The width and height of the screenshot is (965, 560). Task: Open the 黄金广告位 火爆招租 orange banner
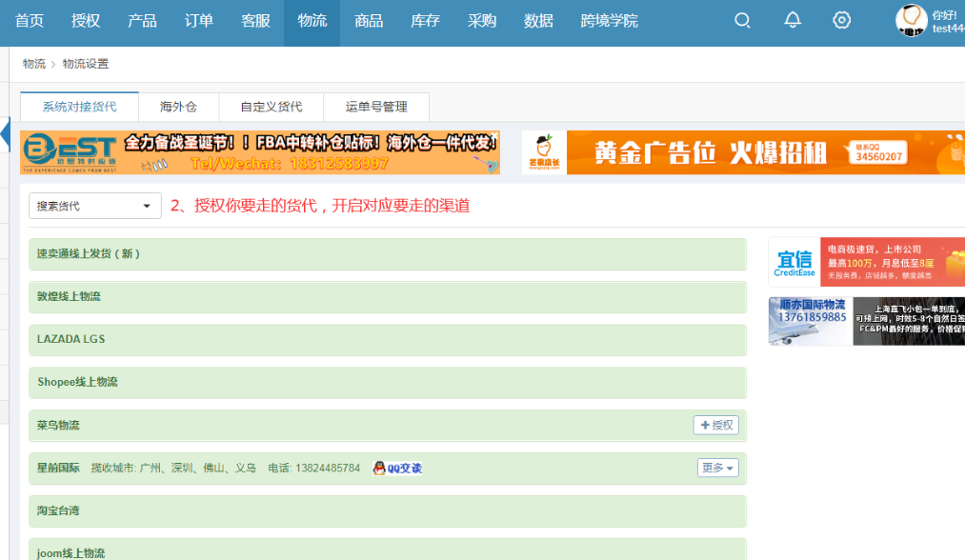pyautogui.click(x=743, y=152)
